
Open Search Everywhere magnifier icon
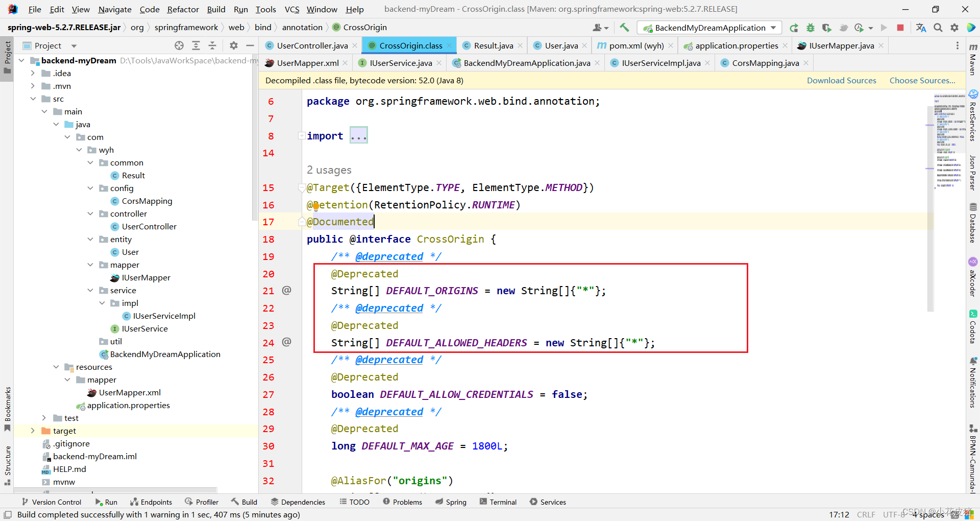(938, 28)
